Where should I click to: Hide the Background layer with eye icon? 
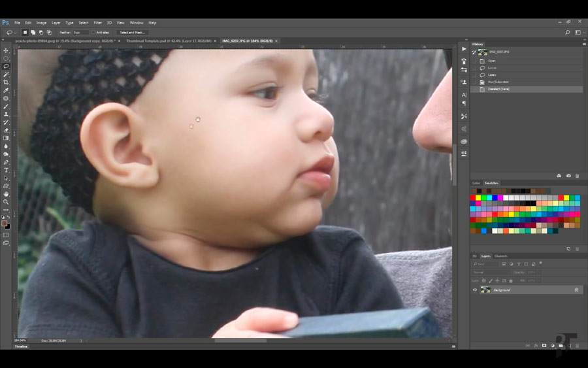pyautogui.click(x=475, y=290)
